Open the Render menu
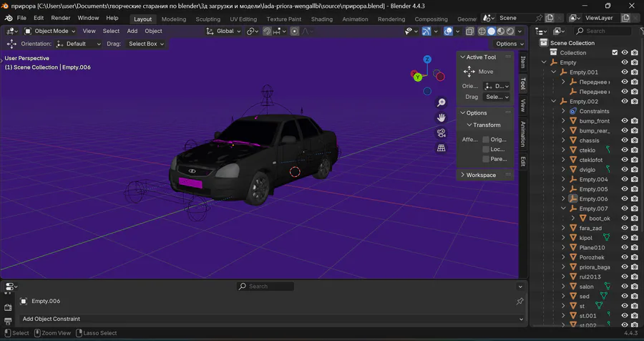 pyautogui.click(x=60, y=18)
